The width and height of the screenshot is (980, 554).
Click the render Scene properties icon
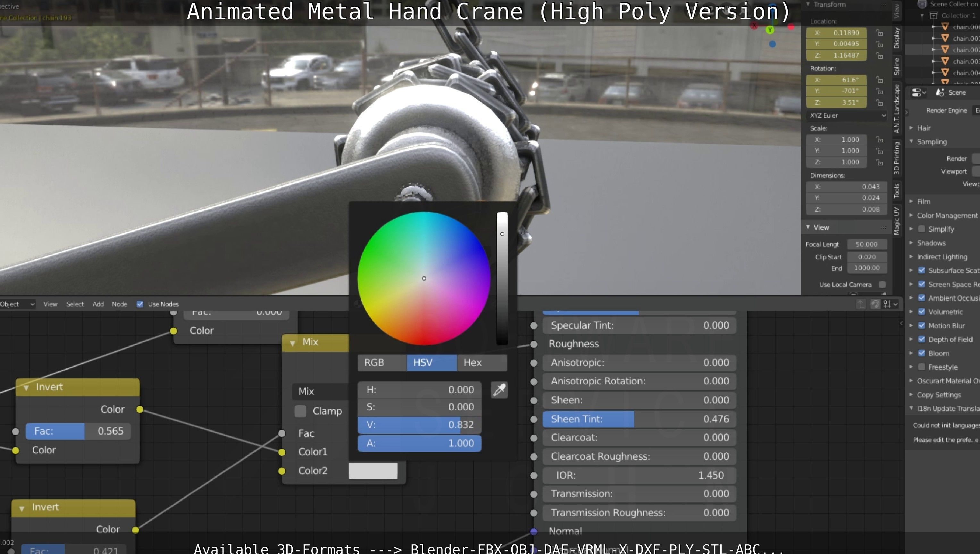point(941,92)
